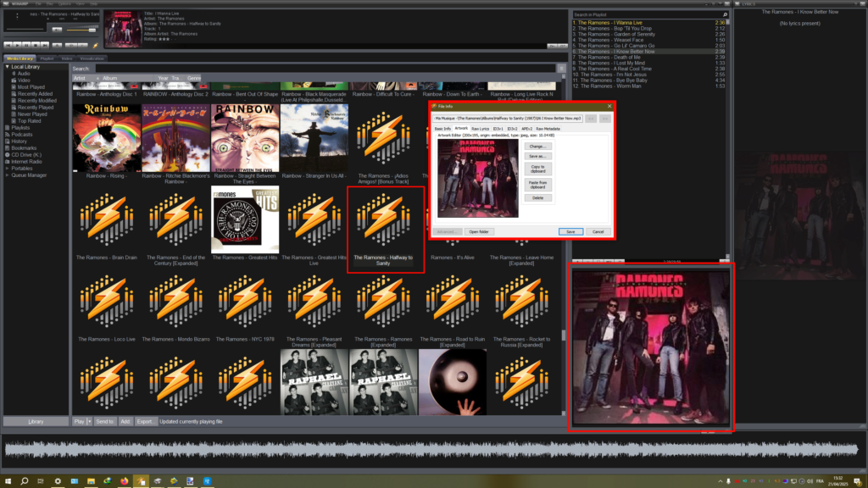The width and height of the screenshot is (868, 488).
Task: Delete the embedded artwork
Action: pyautogui.click(x=537, y=198)
